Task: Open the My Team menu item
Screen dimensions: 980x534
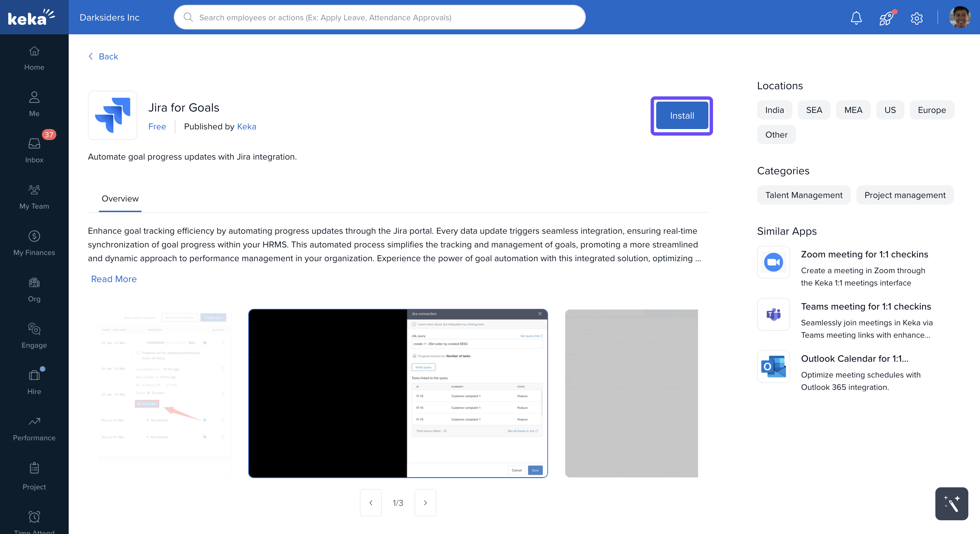Action: tap(34, 196)
